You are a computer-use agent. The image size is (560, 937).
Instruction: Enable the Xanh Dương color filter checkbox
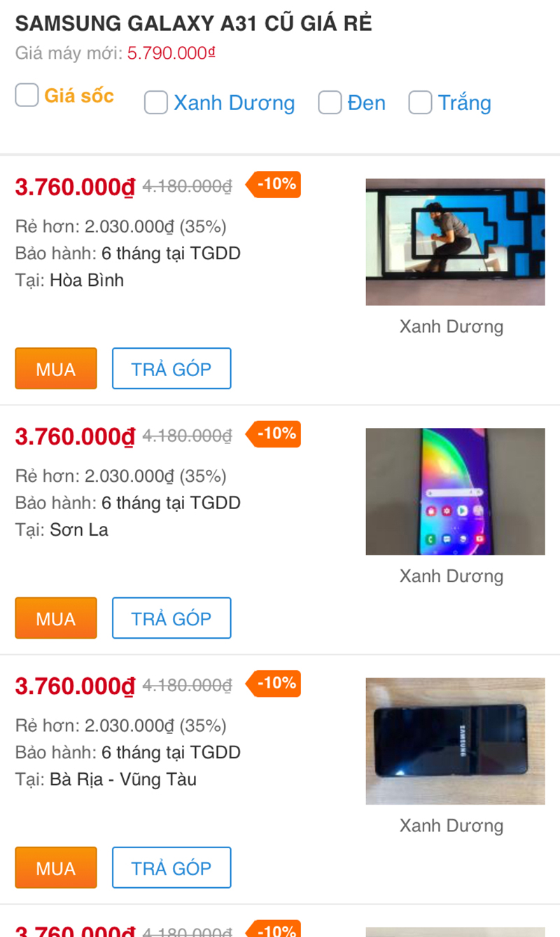point(156,103)
